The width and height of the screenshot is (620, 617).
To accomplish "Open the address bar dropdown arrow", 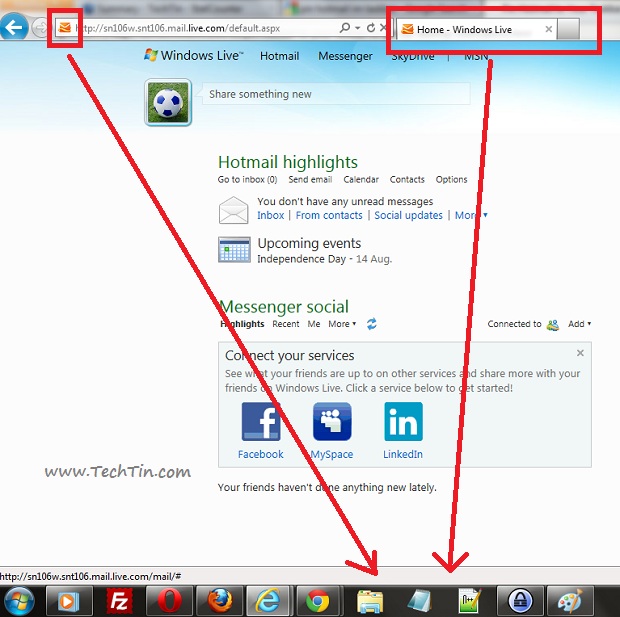I will (x=357, y=28).
